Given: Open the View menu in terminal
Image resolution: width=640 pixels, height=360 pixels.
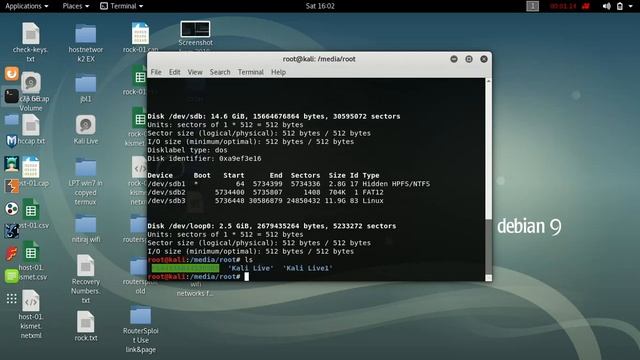Looking at the screenshot, I should (x=195, y=72).
